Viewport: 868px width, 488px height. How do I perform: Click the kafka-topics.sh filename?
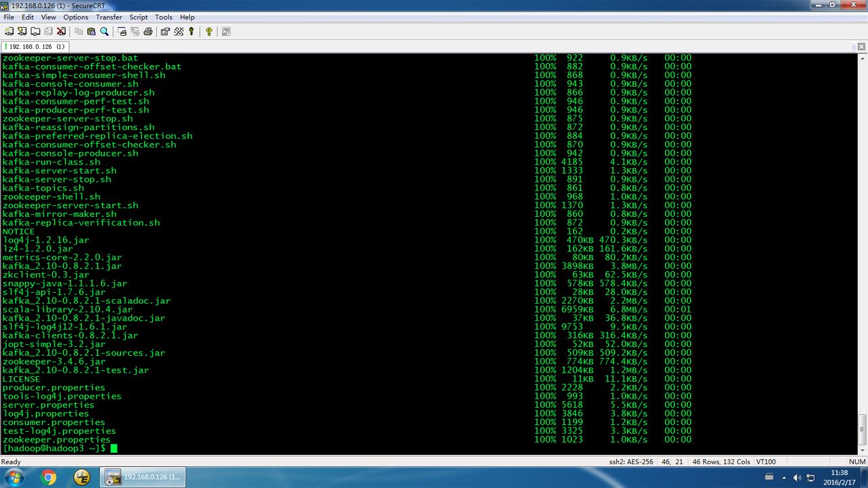(43, 188)
